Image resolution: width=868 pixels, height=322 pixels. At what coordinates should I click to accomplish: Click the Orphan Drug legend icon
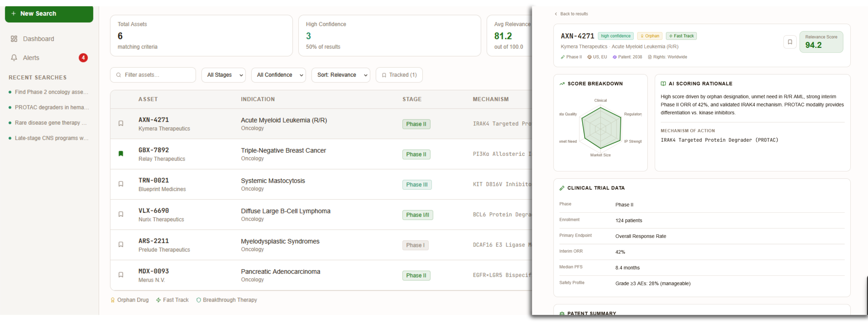113,300
